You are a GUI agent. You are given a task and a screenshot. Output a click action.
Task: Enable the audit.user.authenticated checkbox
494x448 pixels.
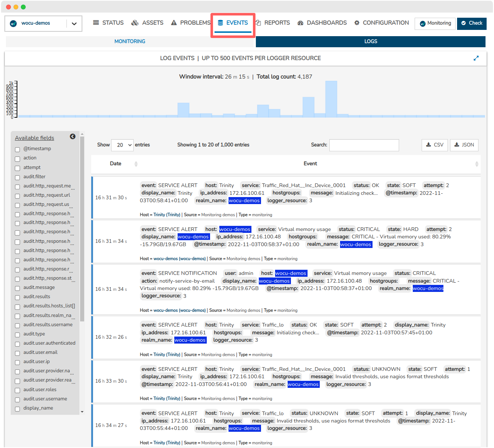tap(17, 344)
